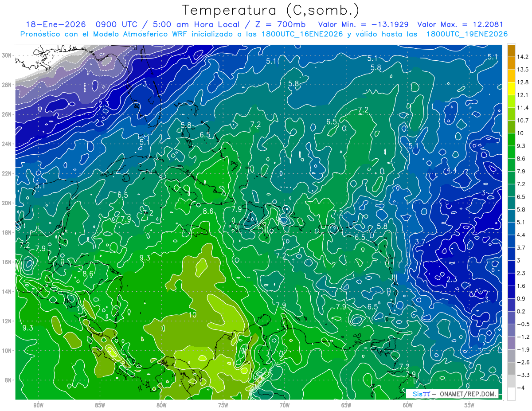Click the '4.4' contour label on the map
Viewport: 532px width, 411px height.
[451, 171]
